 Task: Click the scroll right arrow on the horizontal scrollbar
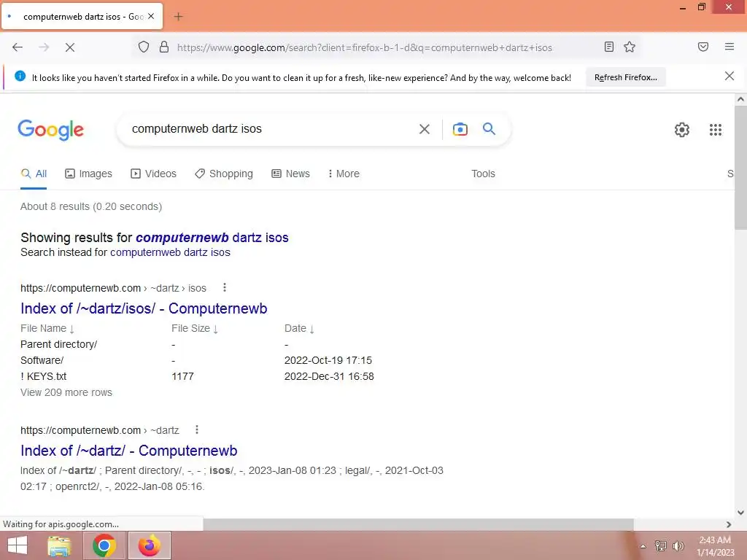pos(729,524)
